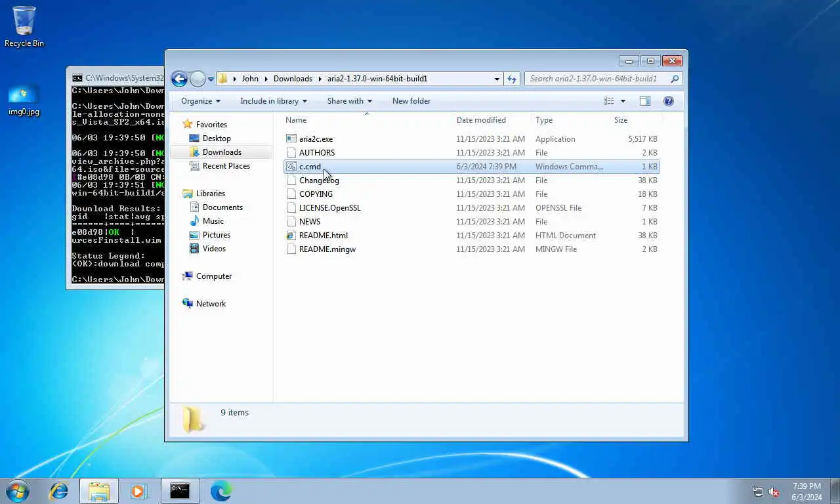Click the Libraries icon in navigation pane
Viewport: 840px width, 504px height.
[x=188, y=194]
